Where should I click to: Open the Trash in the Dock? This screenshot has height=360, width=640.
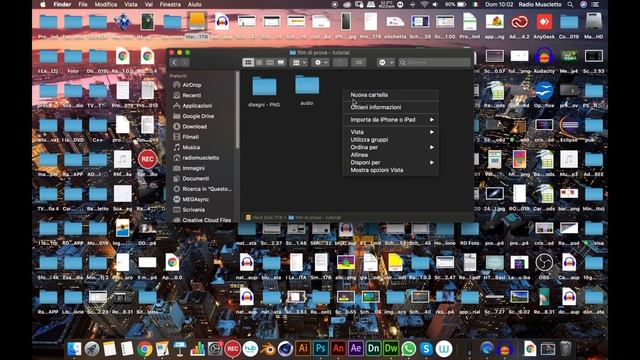coord(565,349)
